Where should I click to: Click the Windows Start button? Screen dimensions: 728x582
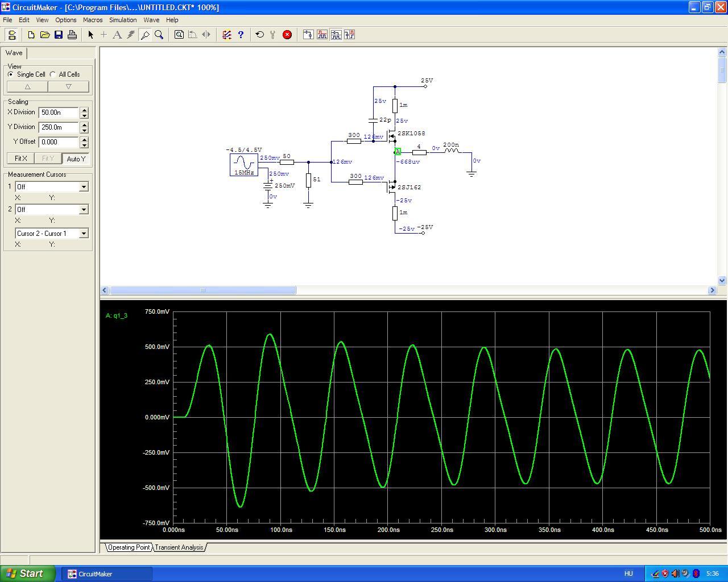28,573
